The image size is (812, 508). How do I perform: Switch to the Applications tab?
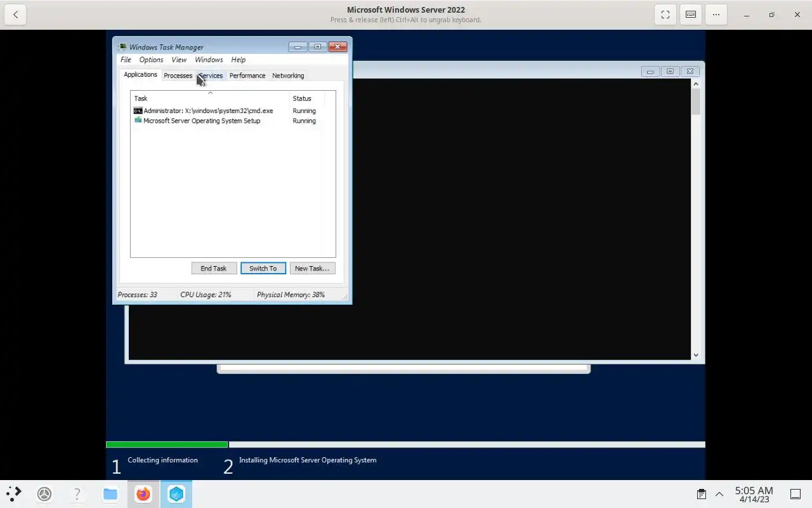[140, 74]
